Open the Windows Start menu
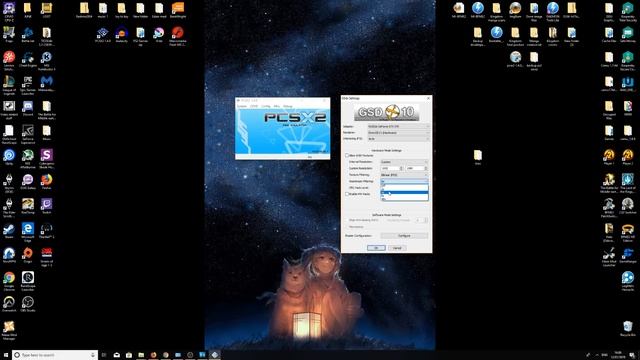This screenshot has width=640, height=360. click(x=6, y=355)
